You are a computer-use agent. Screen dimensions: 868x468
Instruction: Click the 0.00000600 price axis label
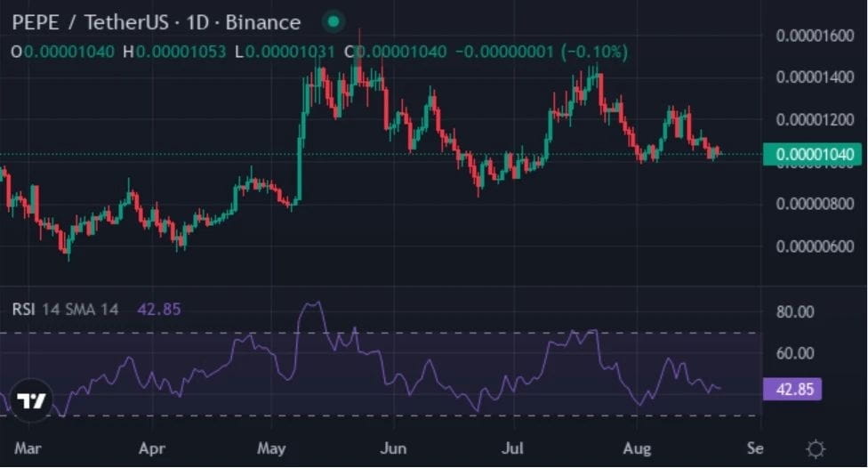click(x=815, y=246)
